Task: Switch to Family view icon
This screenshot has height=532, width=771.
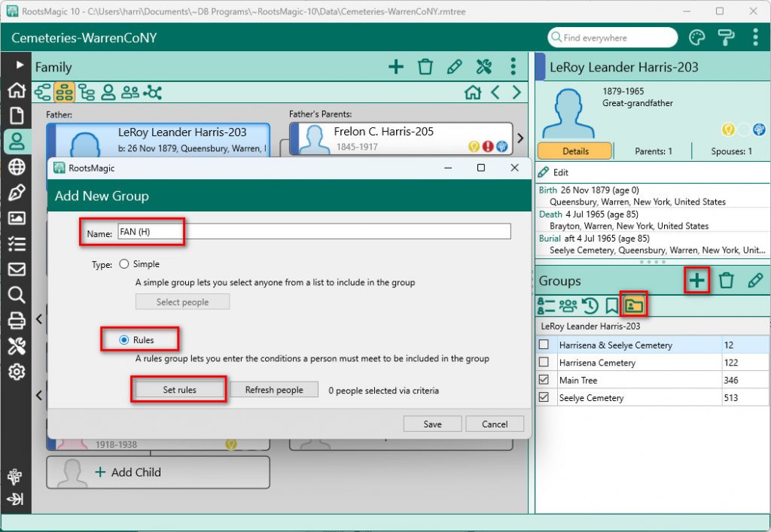Action: click(65, 92)
